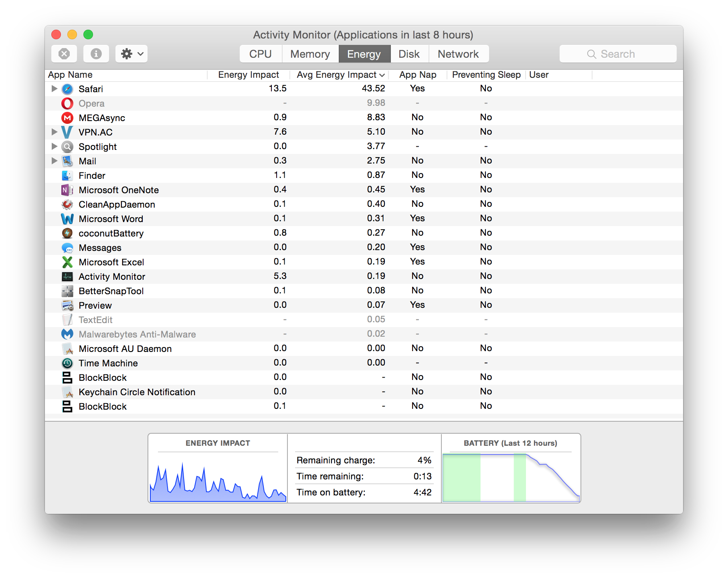This screenshot has height=578, width=728.
Task: Click the BetterSnapTool icon
Action: (67, 291)
